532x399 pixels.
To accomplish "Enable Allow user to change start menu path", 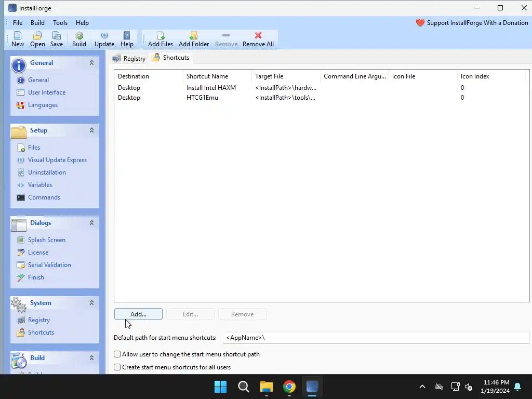I will point(117,354).
